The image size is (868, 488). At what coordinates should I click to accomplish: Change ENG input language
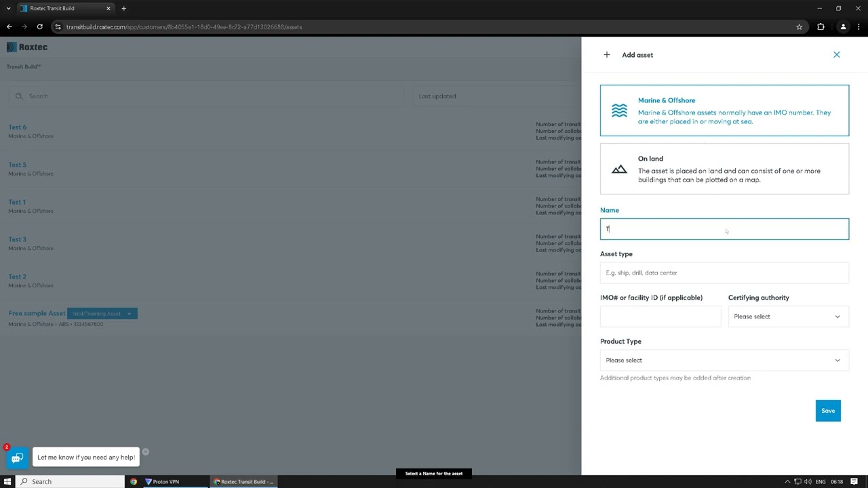821,482
